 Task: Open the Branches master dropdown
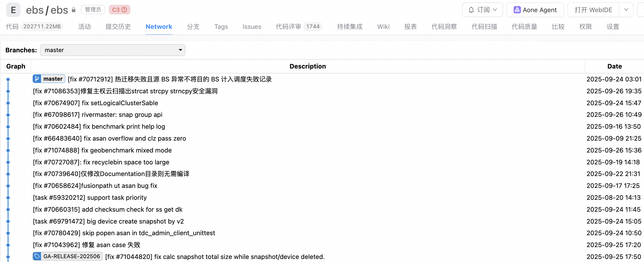click(113, 50)
